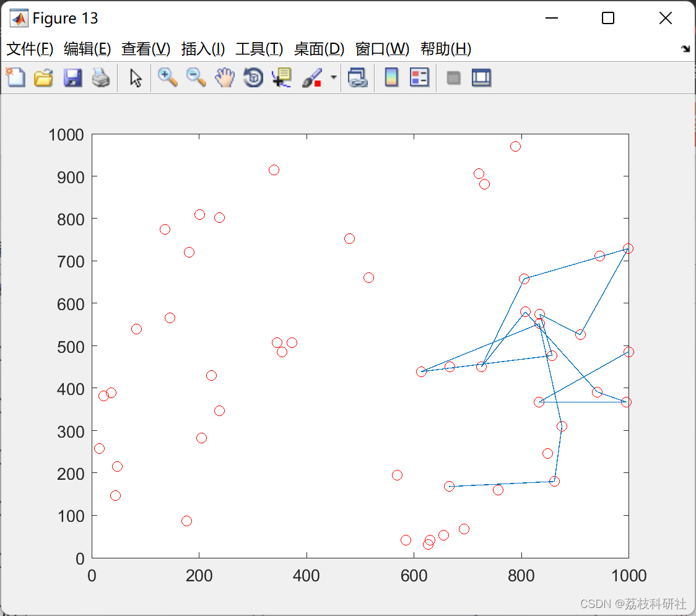Print the figure using the printer icon
The image size is (696, 616).
(101, 77)
